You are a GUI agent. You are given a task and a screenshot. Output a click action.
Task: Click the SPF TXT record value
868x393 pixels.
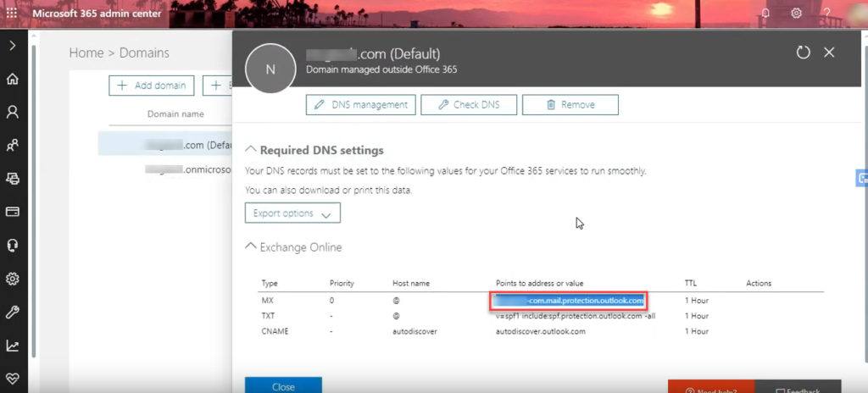[x=576, y=316]
